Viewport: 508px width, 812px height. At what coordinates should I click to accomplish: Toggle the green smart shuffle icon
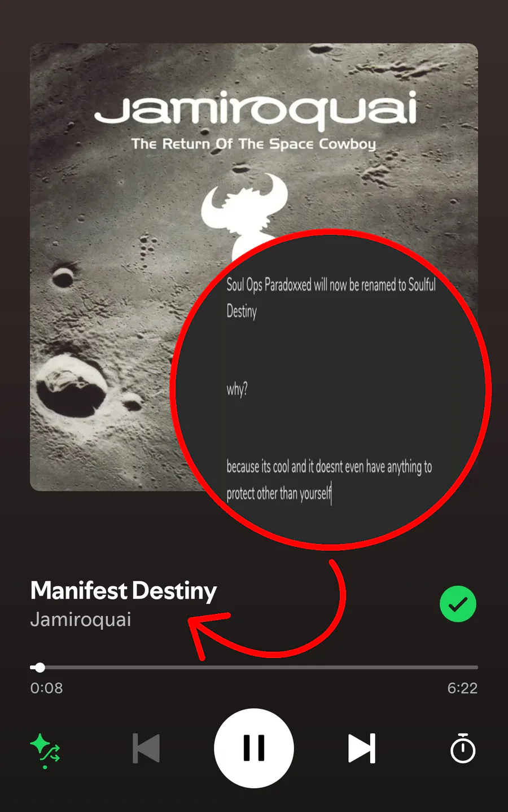pyautogui.click(x=45, y=750)
